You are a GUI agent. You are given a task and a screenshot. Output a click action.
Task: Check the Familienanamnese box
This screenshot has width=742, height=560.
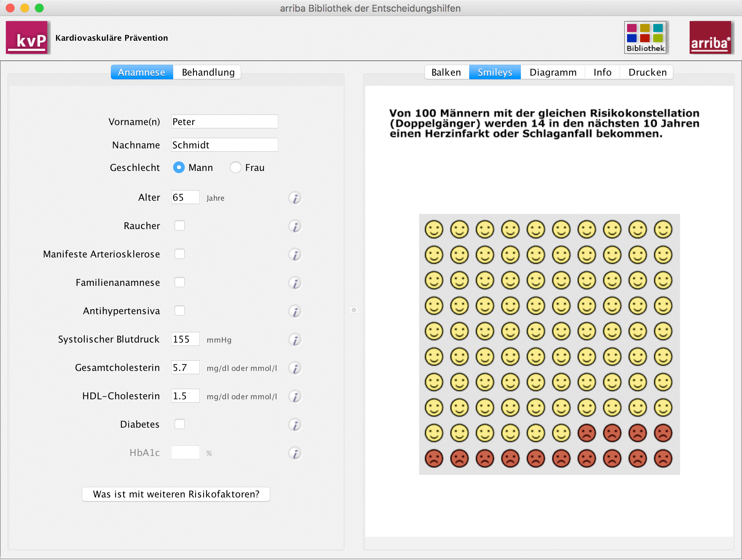[180, 282]
